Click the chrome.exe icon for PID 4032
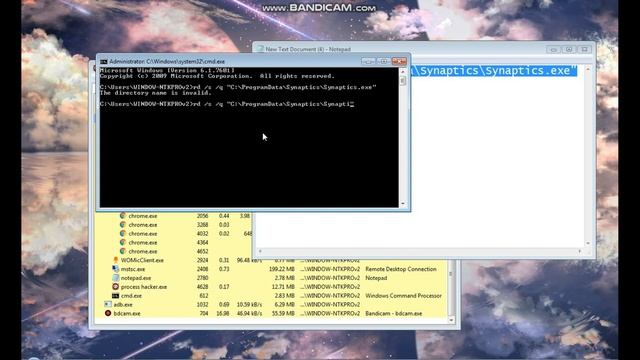Screen dimensions: 640x360 coord(123,233)
